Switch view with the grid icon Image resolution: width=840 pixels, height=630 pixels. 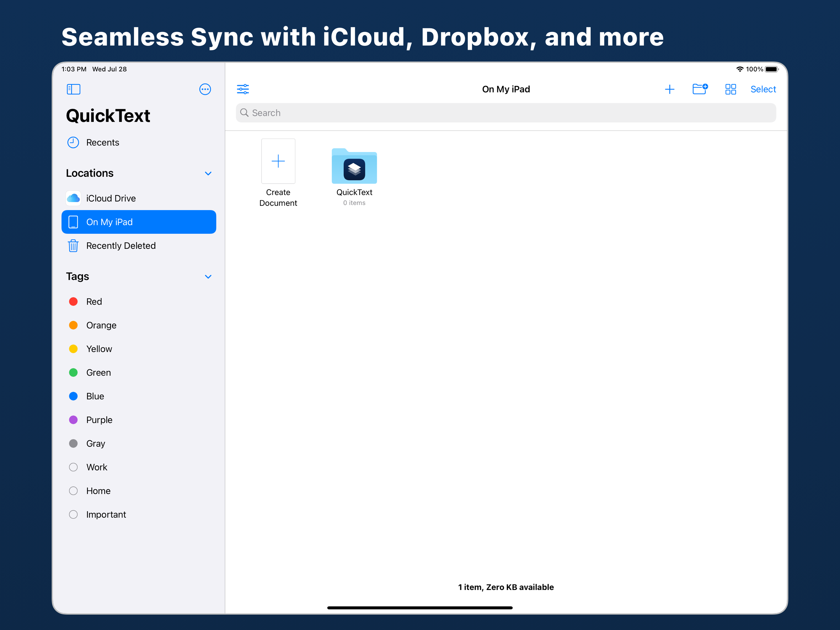[730, 89]
